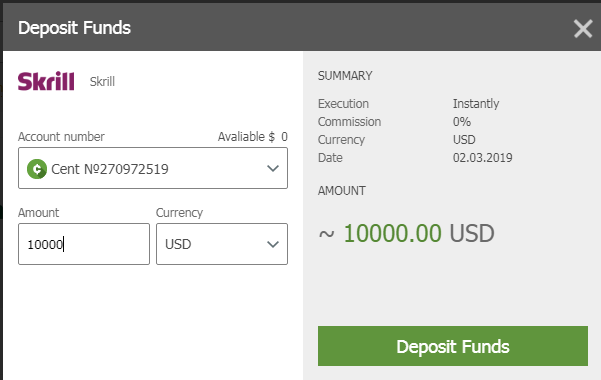Click the Available $ 0 balance text
This screenshot has height=380, width=601.
(253, 137)
